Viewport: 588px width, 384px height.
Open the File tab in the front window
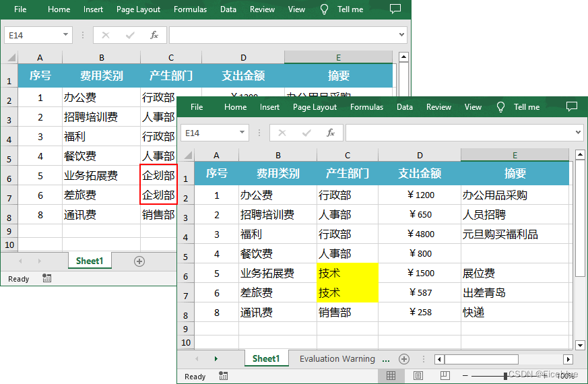tap(197, 107)
